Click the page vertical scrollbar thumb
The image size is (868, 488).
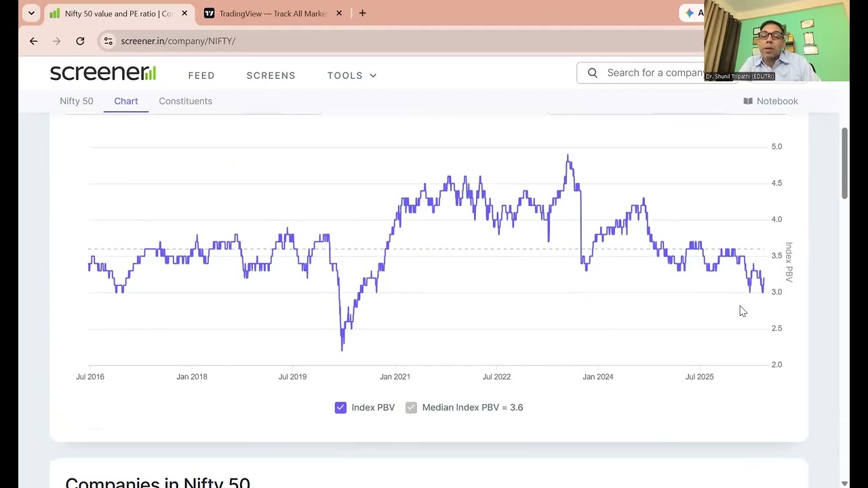point(845,163)
